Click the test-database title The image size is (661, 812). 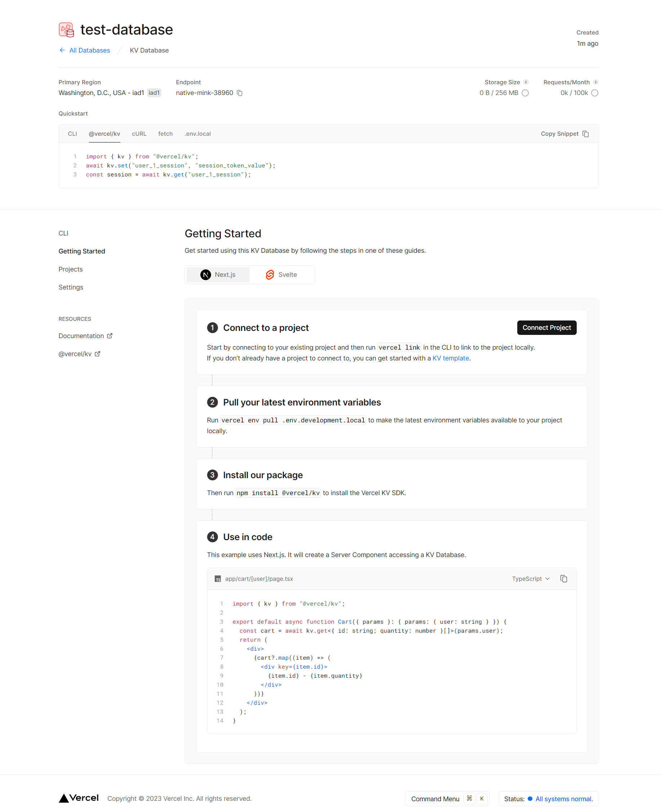126,30
